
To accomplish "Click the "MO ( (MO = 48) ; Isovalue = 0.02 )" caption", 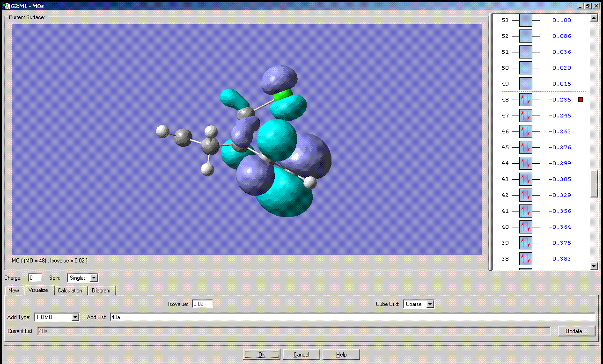I will [x=50, y=260].
